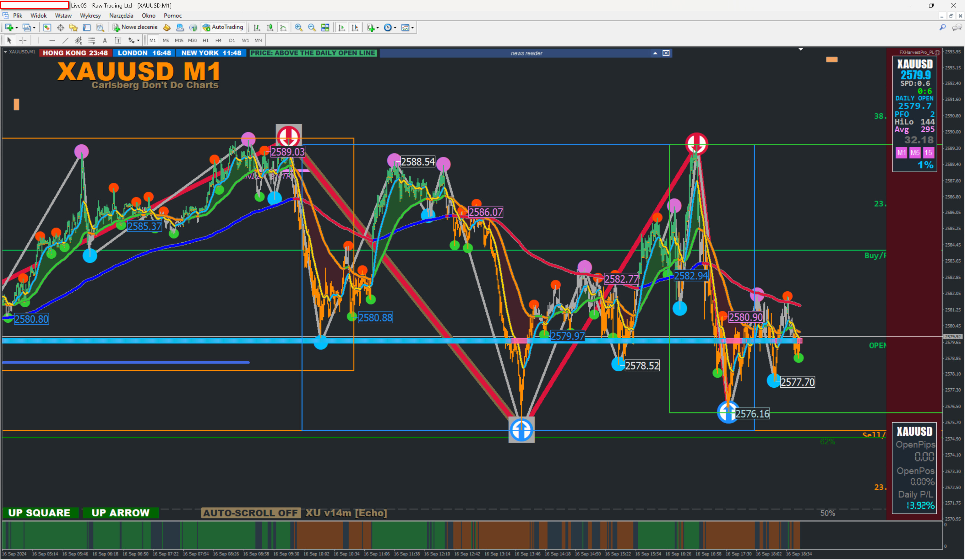Image resolution: width=965 pixels, height=560 pixels.
Task: Collapse the news reader panel arrow
Action: (x=655, y=53)
